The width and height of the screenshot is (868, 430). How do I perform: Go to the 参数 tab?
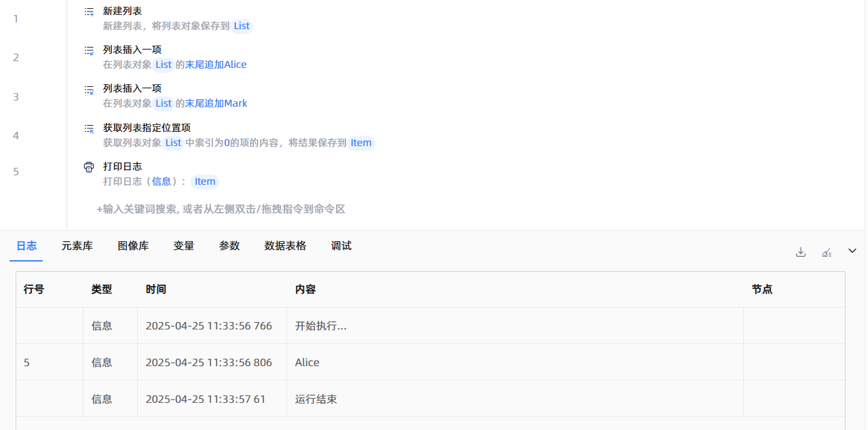coord(229,246)
